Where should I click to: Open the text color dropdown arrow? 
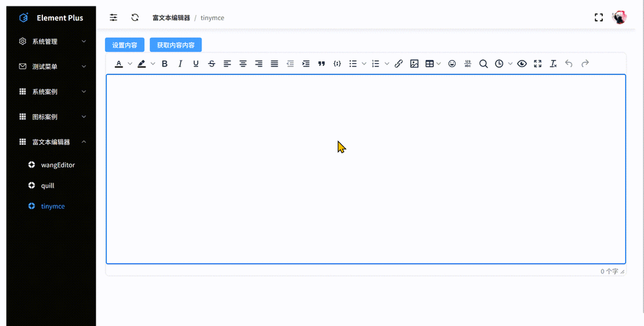pyautogui.click(x=130, y=64)
